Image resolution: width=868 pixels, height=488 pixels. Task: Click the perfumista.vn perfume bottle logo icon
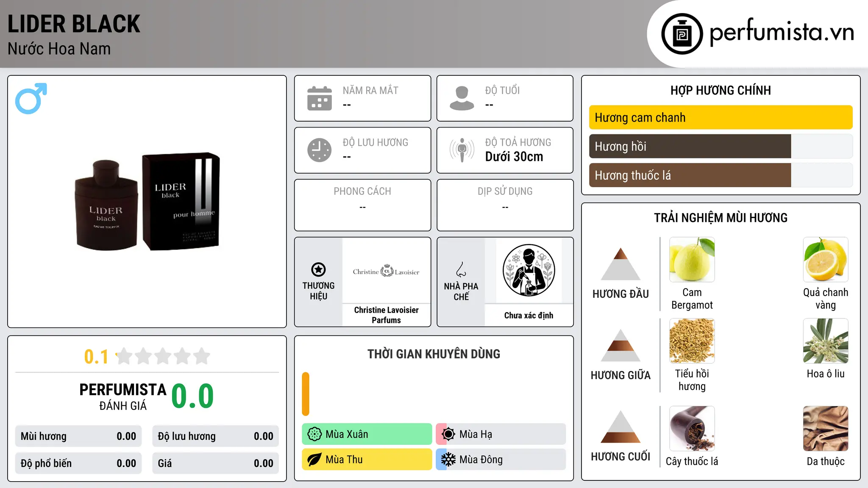682,34
